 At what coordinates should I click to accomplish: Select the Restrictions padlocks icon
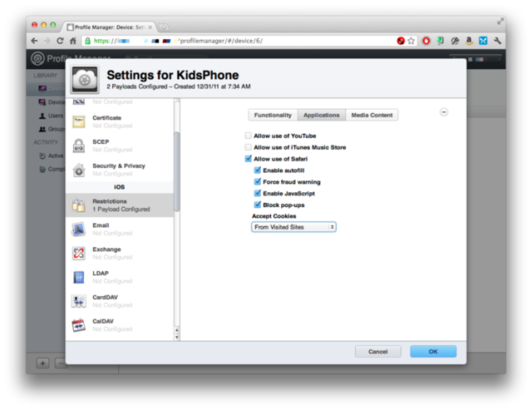pos(79,205)
